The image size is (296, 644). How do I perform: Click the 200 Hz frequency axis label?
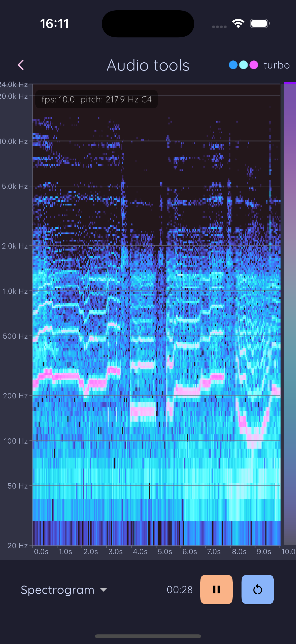[x=15, y=396]
